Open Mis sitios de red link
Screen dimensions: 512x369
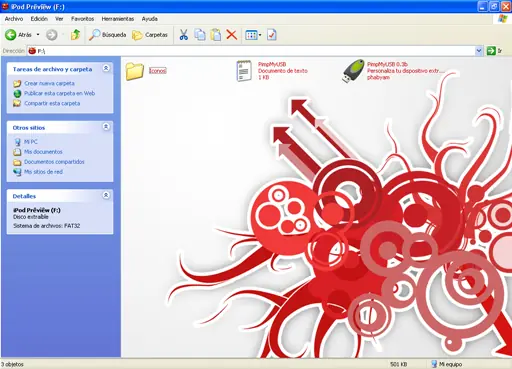point(43,172)
